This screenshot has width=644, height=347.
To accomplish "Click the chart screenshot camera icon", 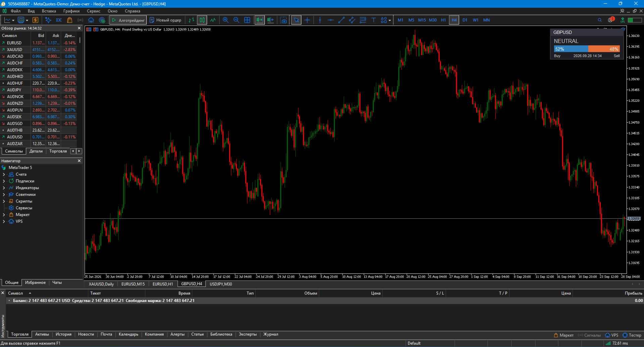I will click(284, 20).
